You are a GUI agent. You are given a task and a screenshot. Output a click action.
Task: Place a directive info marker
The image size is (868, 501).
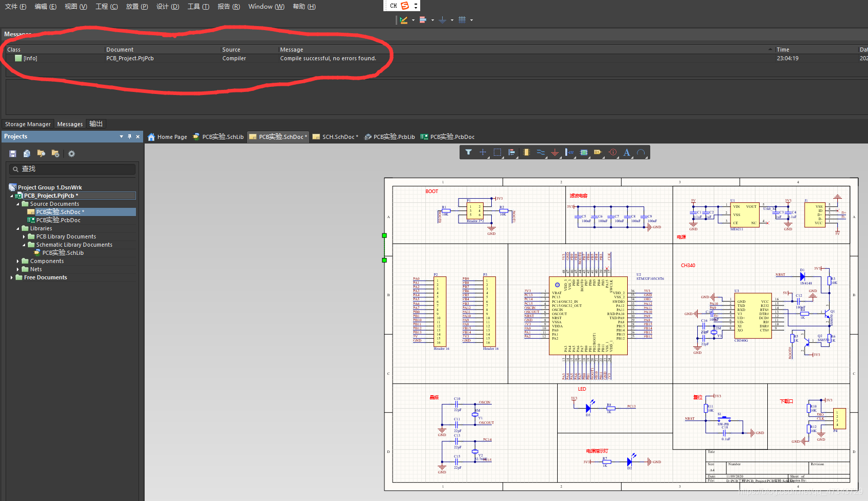pos(612,152)
